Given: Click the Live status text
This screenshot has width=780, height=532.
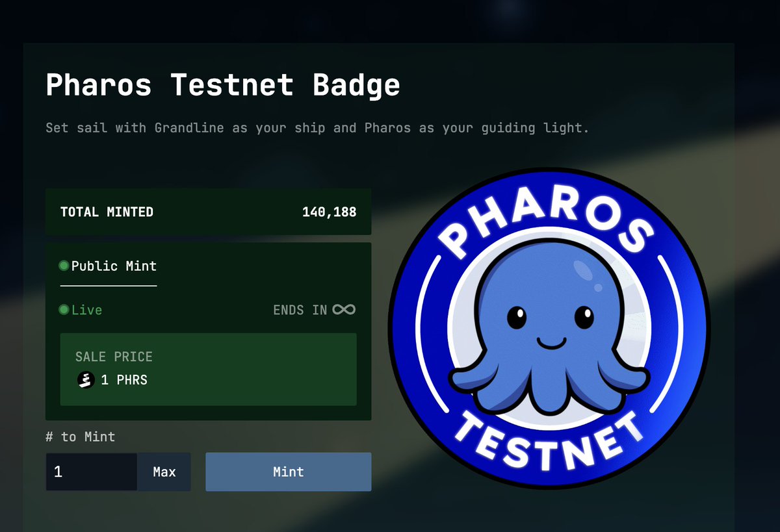Looking at the screenshot, I should pyautogui.click(x=87, y=310).
